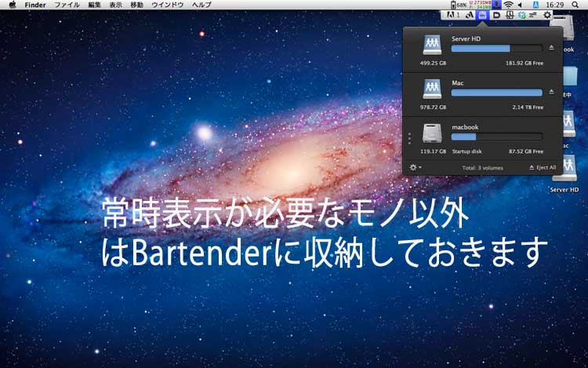Screen dimensions: 588x368
Task: Click the highlighted disk icon in Bartender bar
Action: pyautogui.click(x=483, y=15)
